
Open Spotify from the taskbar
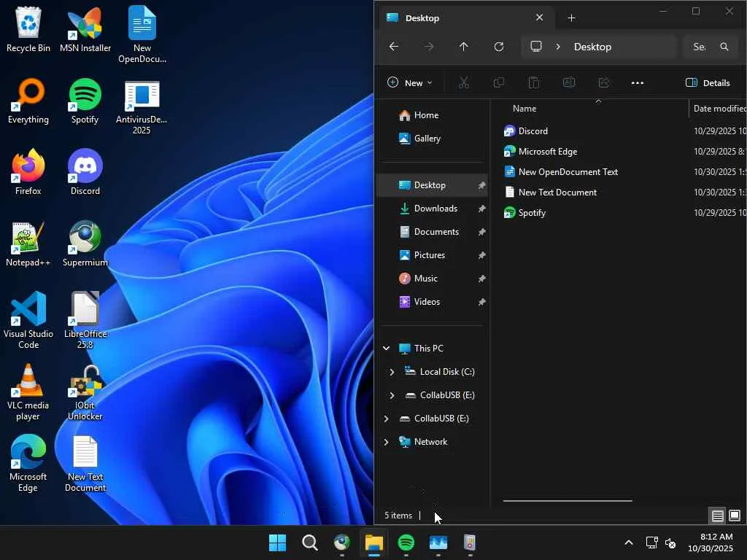pyautogui.click(x=406, y=542)
